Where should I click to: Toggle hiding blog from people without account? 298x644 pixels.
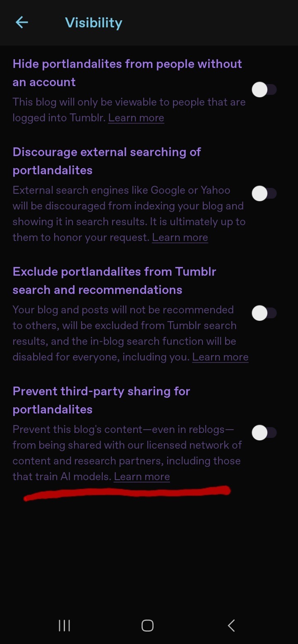pyautogui.click(x=264, y=90)
